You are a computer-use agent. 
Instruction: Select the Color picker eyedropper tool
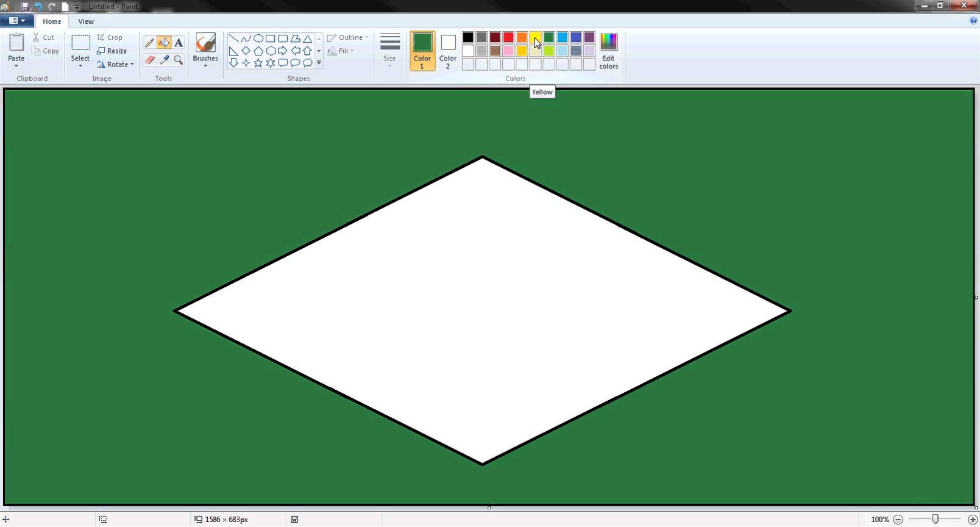pos(164,60)
